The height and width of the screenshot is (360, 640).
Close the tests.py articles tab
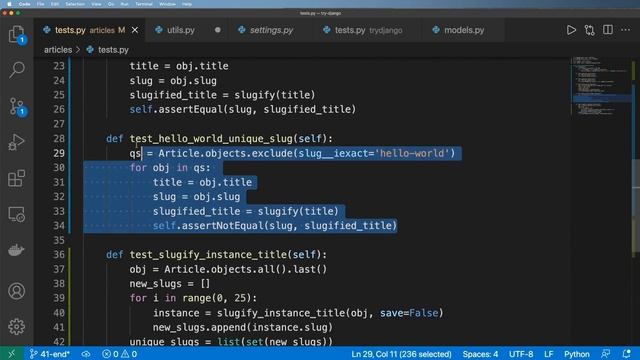coord(135,30)
